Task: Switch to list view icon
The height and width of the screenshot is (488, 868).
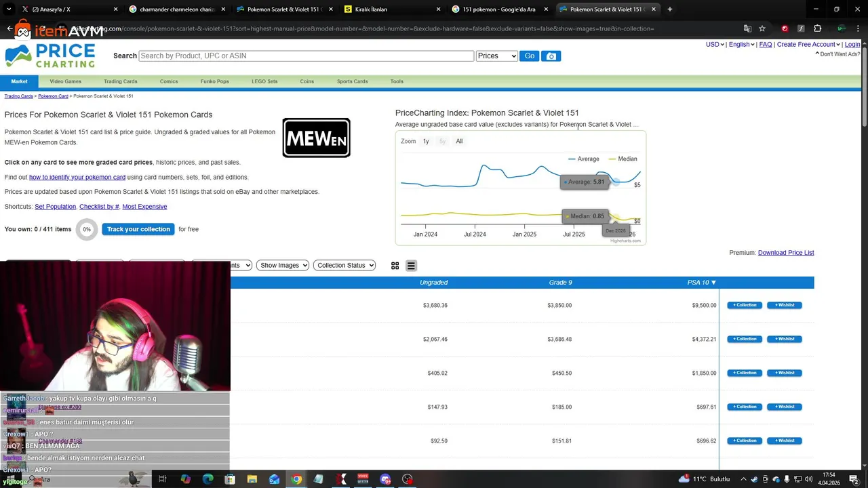Action: coord(411,266)
